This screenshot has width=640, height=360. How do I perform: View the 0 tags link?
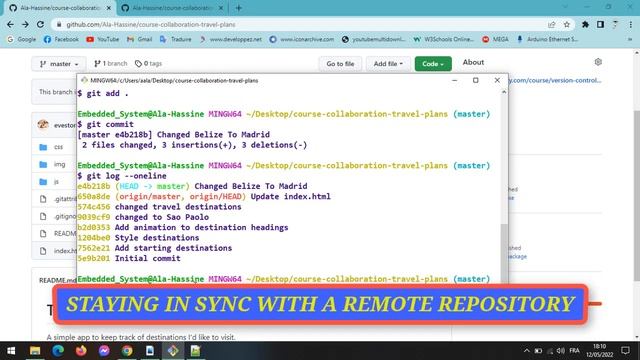pos(149,64)
